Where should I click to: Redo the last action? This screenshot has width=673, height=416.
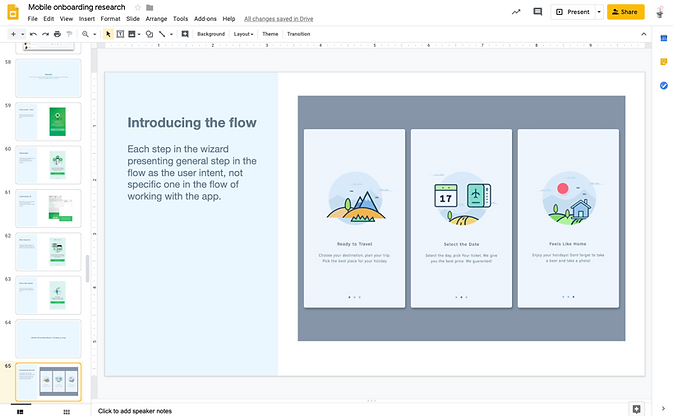[45, 34]
